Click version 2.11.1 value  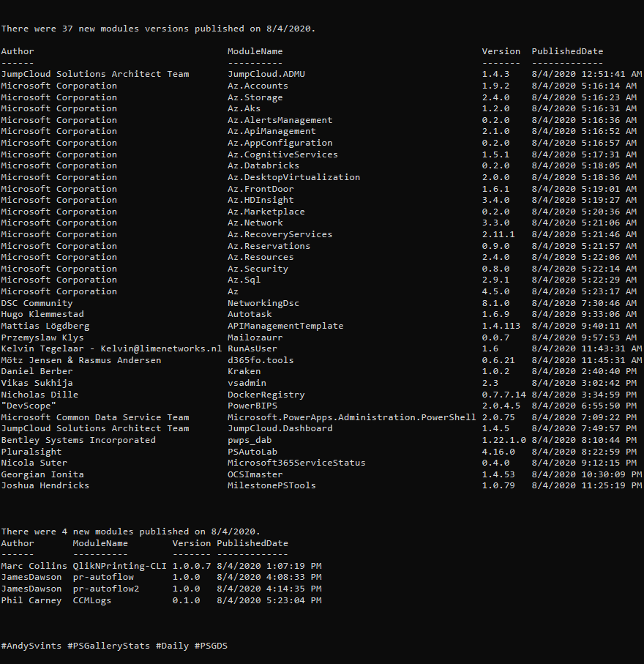498,234
